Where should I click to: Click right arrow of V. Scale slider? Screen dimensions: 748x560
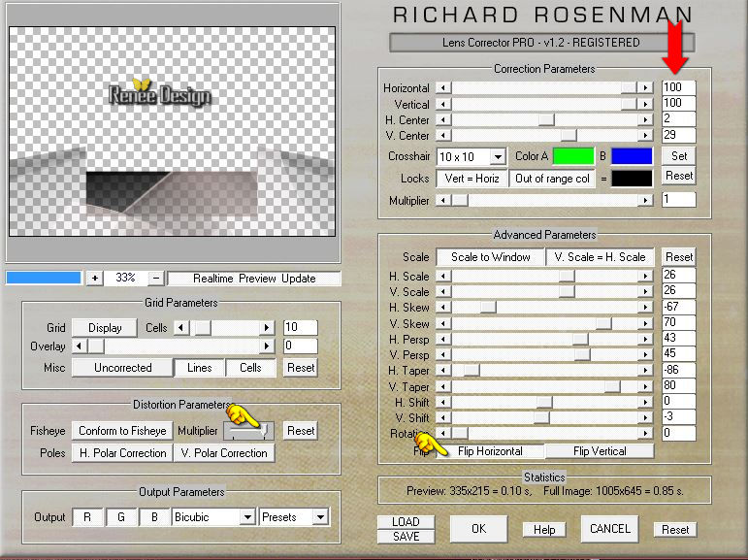tap(645, 291)
